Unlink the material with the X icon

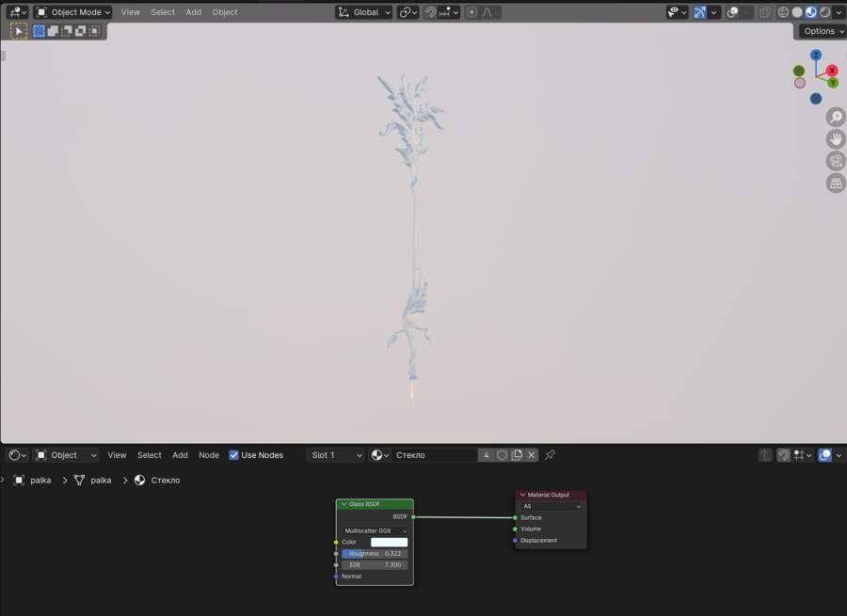531,455
